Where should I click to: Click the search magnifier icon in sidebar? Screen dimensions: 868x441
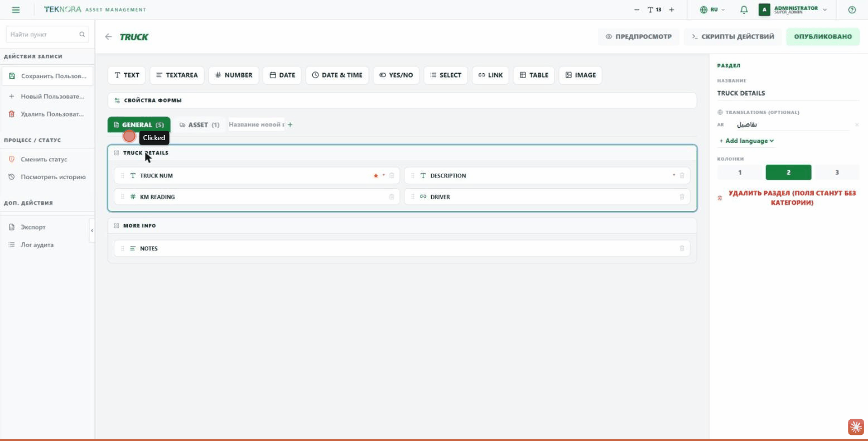pos(82,35)
